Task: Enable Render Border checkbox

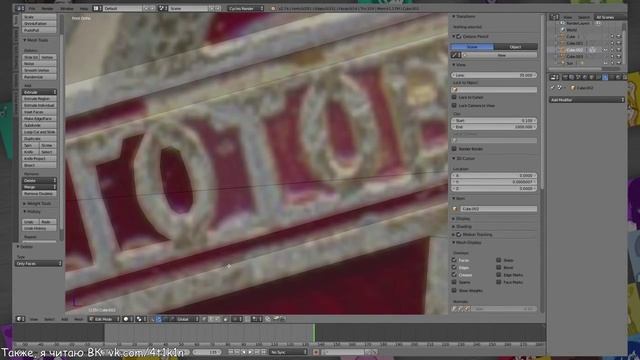Action: point(454,149)
